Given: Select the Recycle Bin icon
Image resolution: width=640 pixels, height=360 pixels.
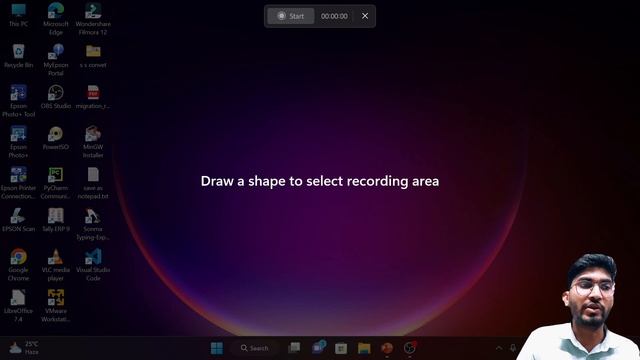Looking at the screenshot, I should coord(18,56).
